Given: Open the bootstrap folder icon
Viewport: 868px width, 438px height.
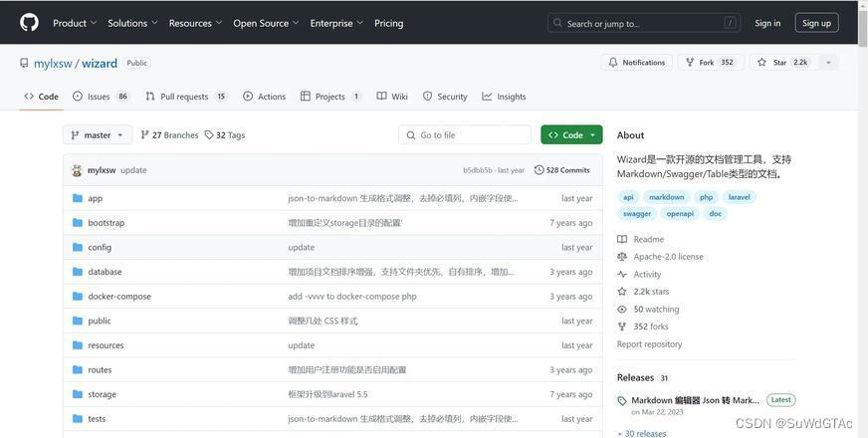Looking at the screenshot, I should pos(78,223).
